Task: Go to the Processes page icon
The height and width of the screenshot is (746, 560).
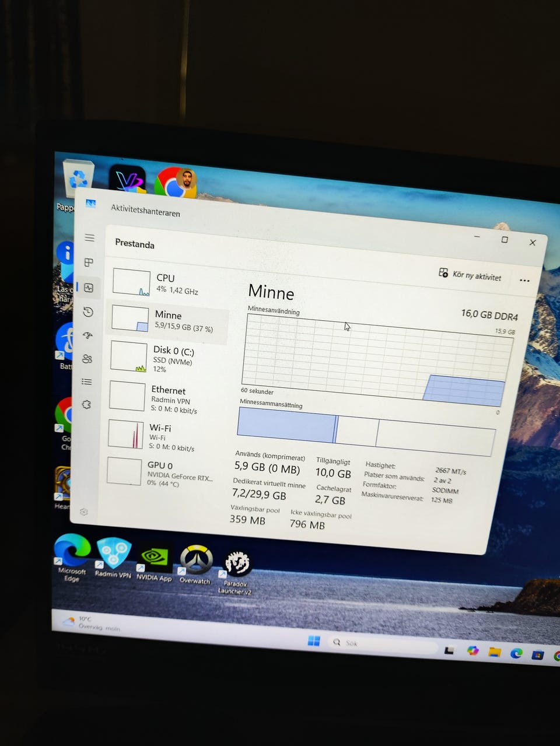Action: tap(89, 262)
